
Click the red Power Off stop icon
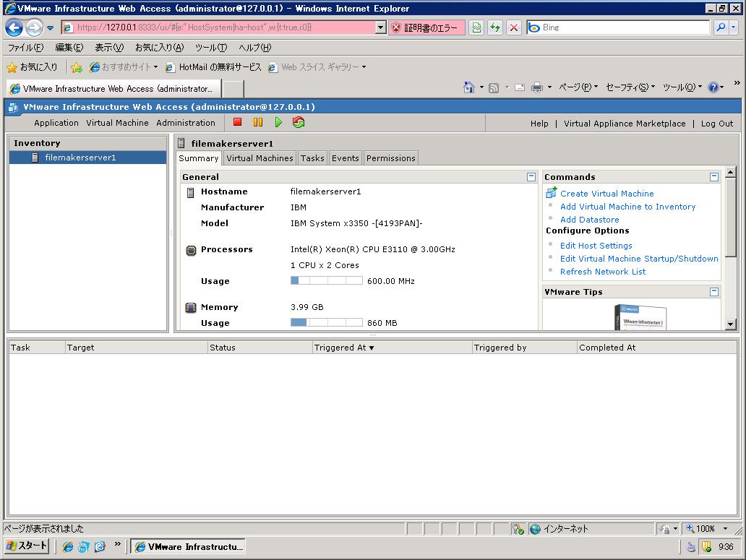(237, 122)
